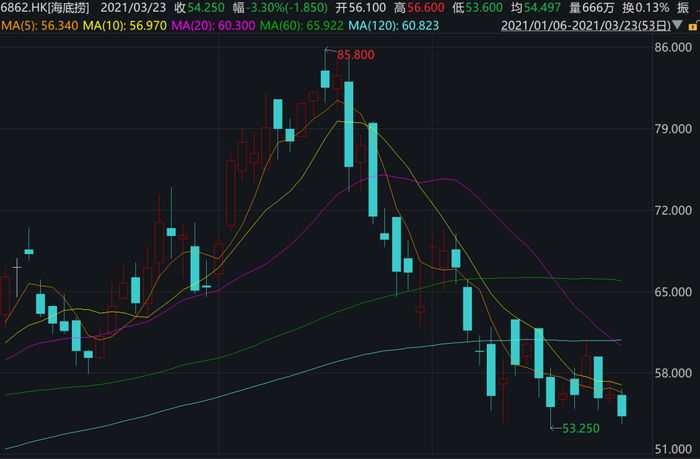Screen dimensions: 700x459
Task: Select the open price 开56.100 value
Action: 361,8
